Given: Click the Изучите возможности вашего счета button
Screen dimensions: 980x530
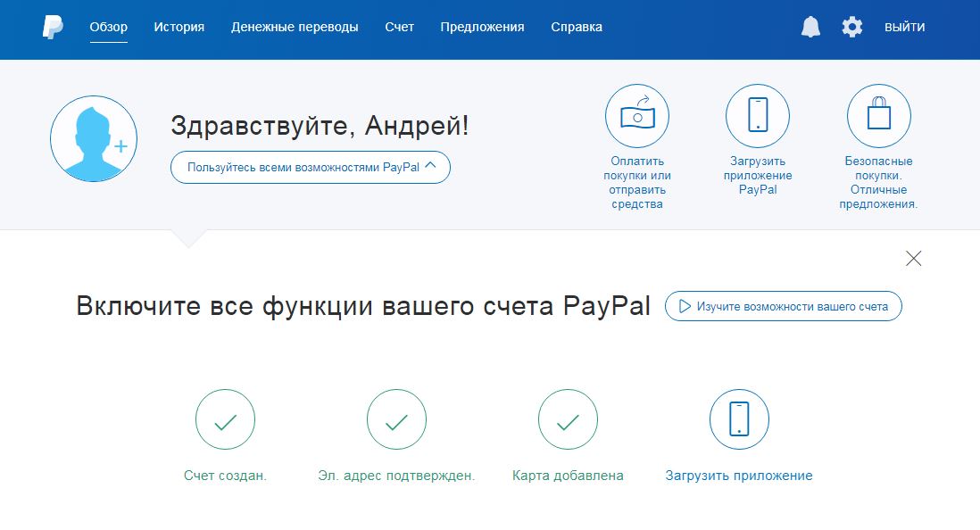Looking at the screenshot, I should tap(783, 306).
